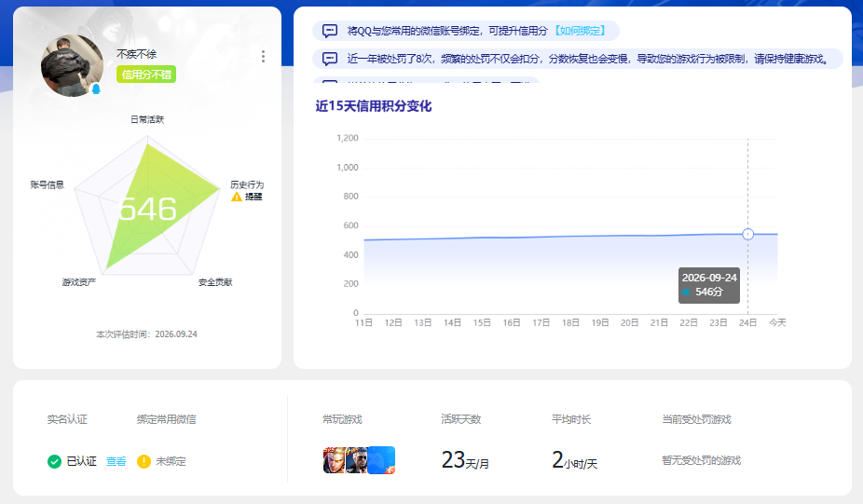Open the three-dot menu beside the username
The height and width of the screenshot is (504, 863).
pos(263,56)
